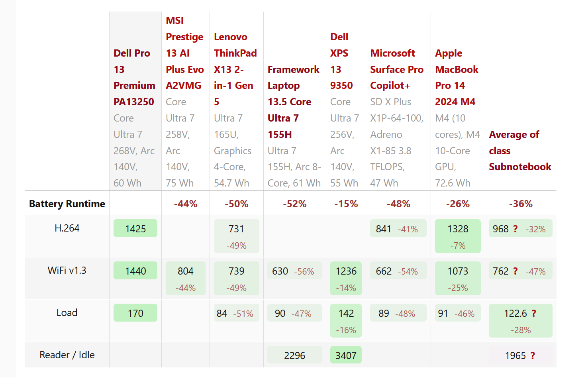588x377 pixels.
Task: Click the question mark beside 122.6 Load average
Action: [x=533, y=313]
